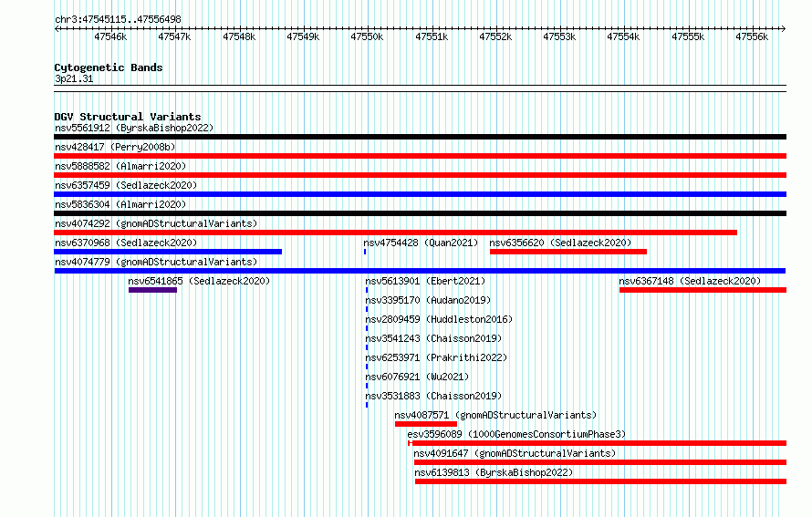Open nsv4754428 (Quan2021) label
812x517 pixels.
tap(421, 243)
